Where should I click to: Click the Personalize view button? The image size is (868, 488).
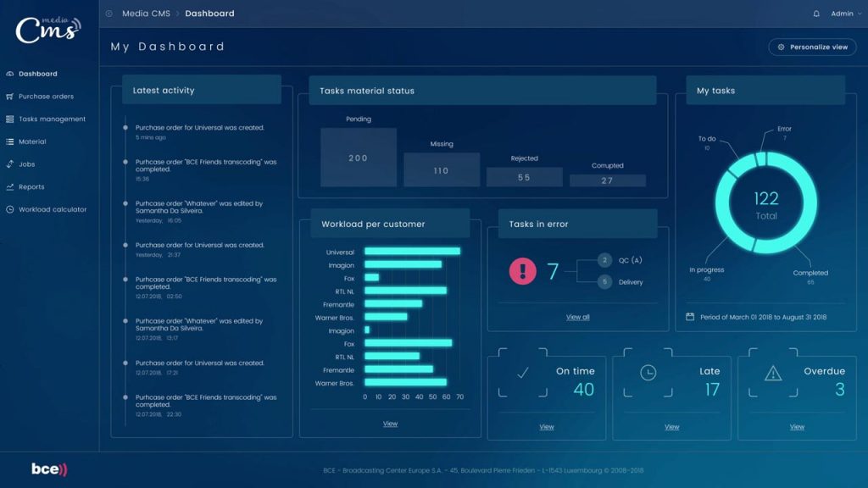tap(812, 47)
